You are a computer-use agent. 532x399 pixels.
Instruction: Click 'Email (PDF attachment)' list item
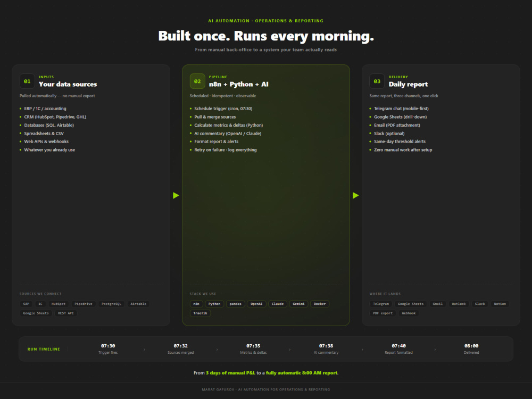[397, 125]
